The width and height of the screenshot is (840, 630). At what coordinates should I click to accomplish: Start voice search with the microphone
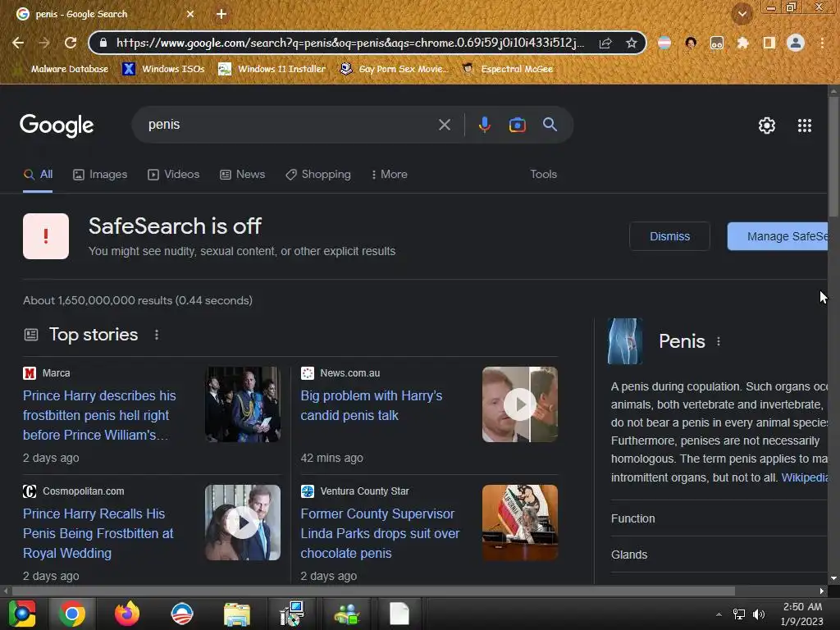tap(484, 125)
